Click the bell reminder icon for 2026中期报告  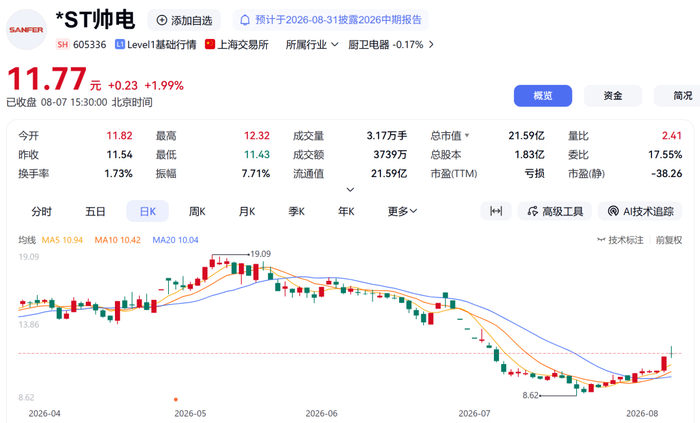point(245,21)
